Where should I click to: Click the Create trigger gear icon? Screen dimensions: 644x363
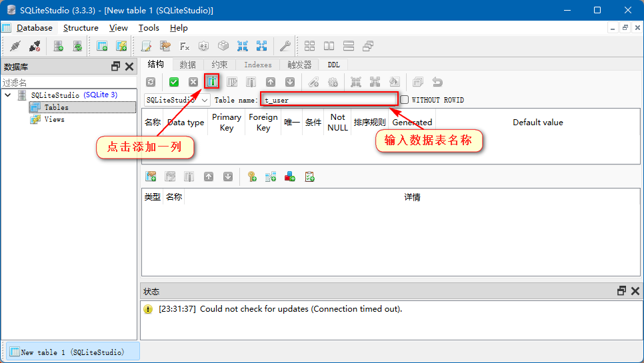[333, 82]
